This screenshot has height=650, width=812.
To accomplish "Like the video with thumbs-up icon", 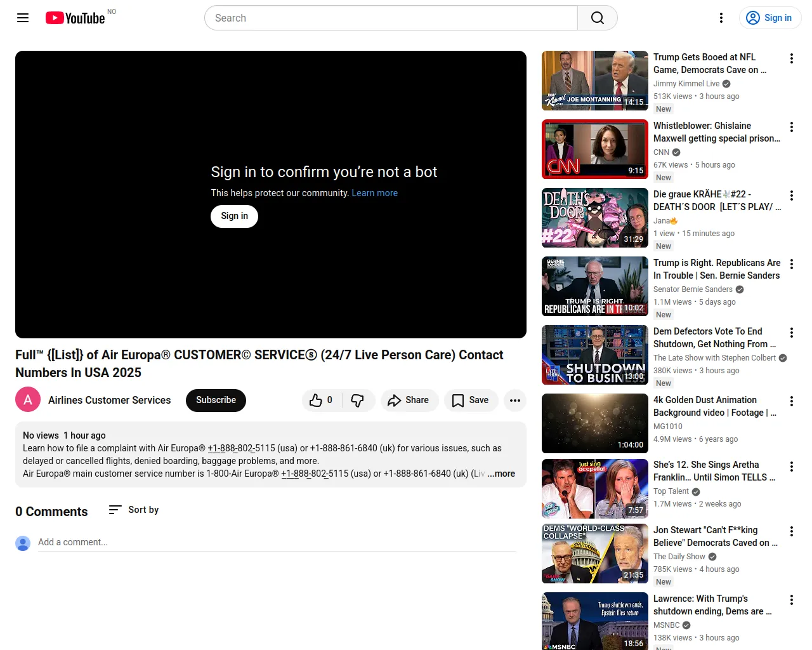I will (x=322, y=401).
